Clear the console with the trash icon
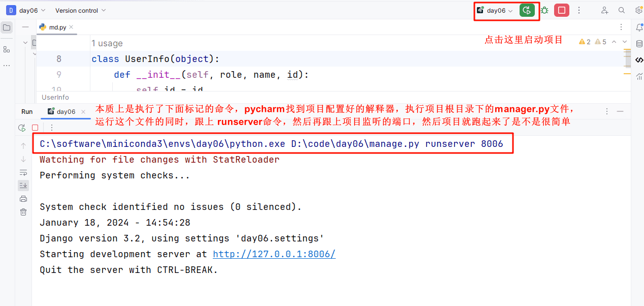The image size is (644, 306). tap(23, 212)
